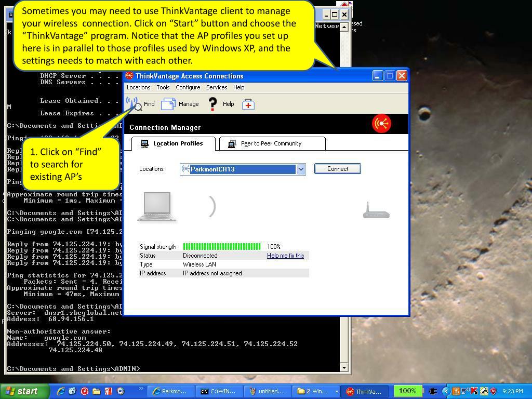The width and height of the screenshot is (532, 399).
Task: Click the yellow-black tray icon
Action: tap(484, 391)
